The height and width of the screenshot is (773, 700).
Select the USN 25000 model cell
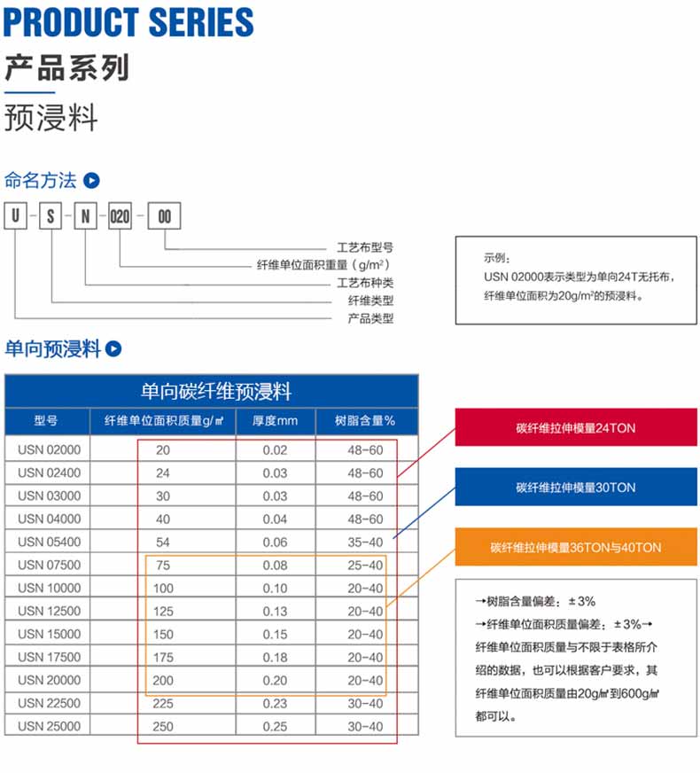point(49,726)
